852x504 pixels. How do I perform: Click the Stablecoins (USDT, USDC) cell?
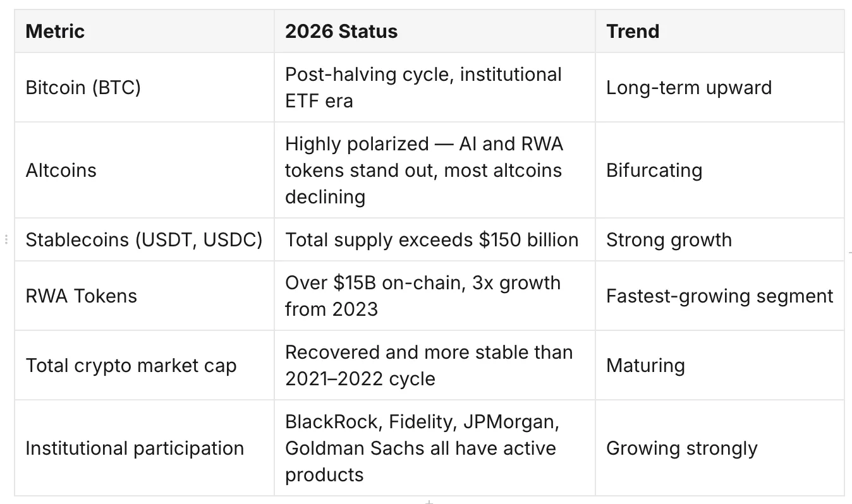click(144, 239)
